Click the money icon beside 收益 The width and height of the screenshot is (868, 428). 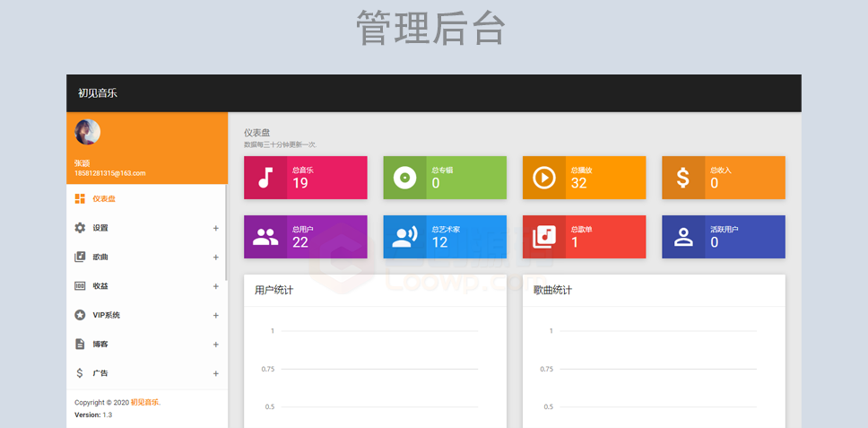point(80,285)
